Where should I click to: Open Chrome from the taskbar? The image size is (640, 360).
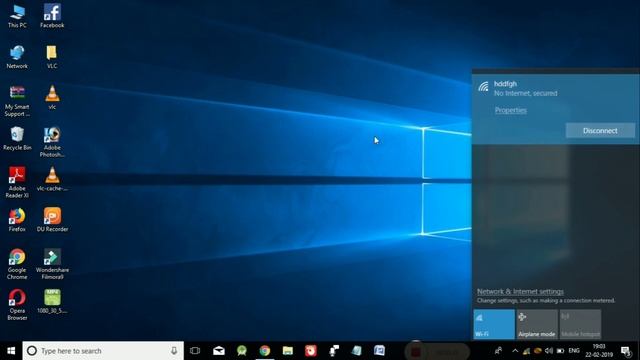(x=264, y=351)
